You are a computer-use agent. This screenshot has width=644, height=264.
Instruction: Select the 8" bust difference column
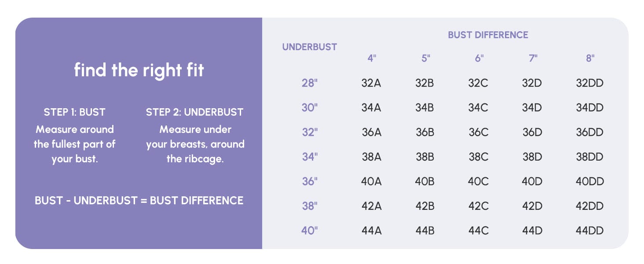click(590, 58)
